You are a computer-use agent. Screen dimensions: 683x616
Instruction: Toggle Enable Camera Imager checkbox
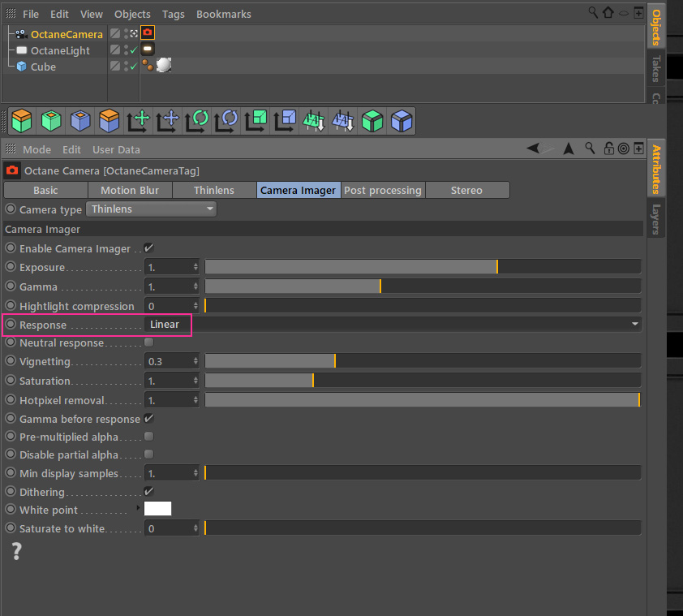[149, 248]
